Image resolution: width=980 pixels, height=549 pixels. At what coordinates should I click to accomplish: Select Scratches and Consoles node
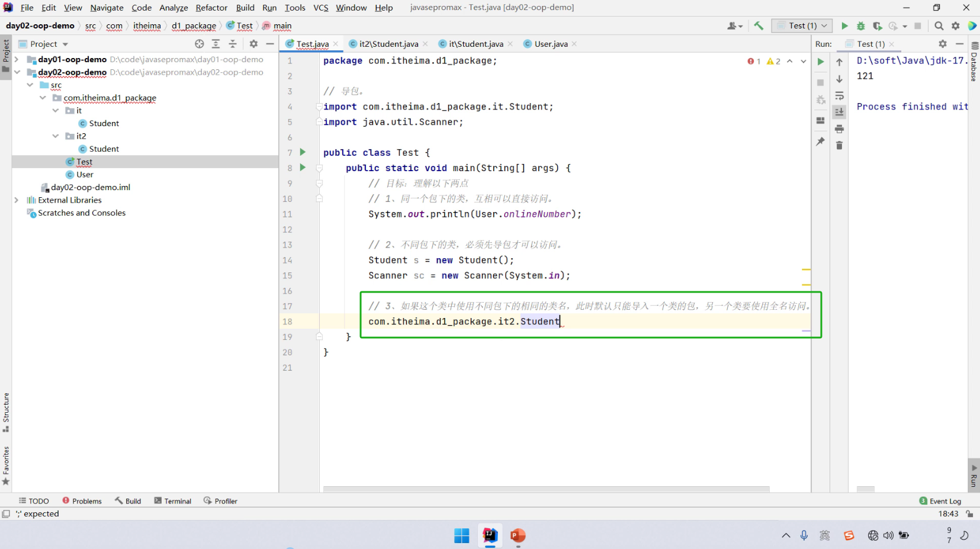[x=82, y=213]
